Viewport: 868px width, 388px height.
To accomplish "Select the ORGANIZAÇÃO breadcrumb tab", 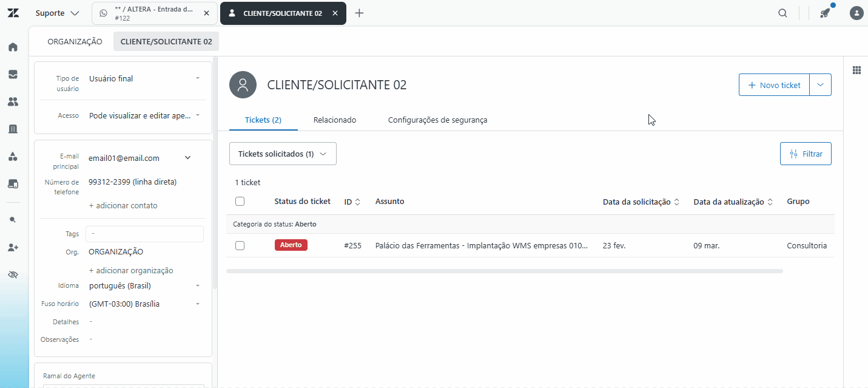I will [x=75, y=41].
